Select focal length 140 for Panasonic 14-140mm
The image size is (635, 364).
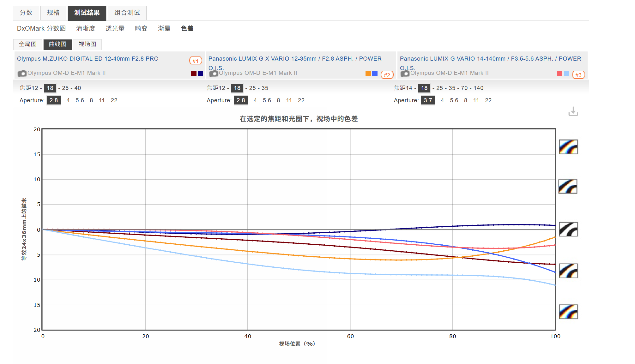(x=478, y=88)
